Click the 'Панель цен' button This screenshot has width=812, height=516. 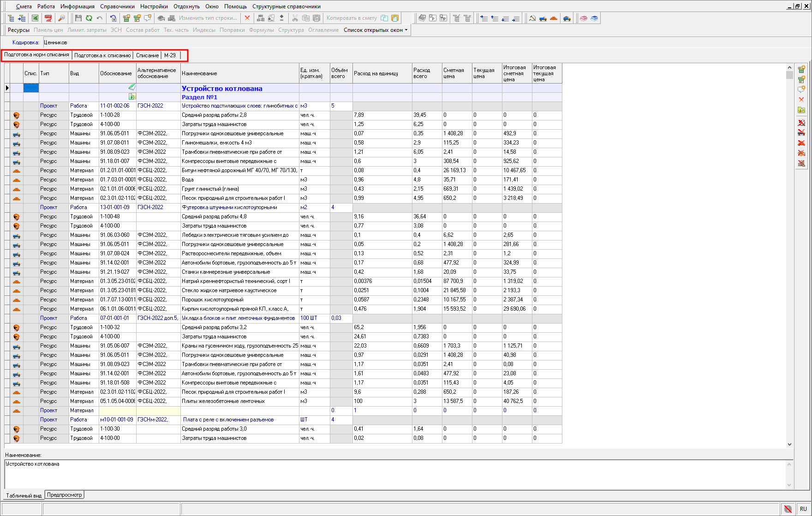coord(48,30)
